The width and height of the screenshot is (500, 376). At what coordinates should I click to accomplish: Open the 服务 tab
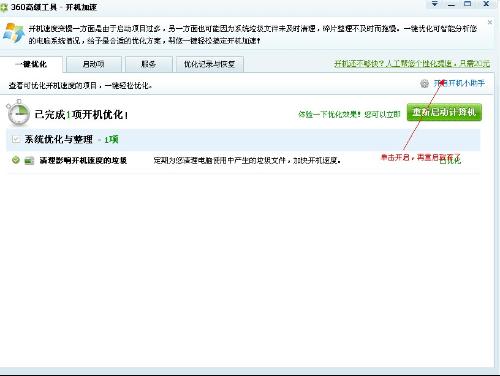(149, 64)
